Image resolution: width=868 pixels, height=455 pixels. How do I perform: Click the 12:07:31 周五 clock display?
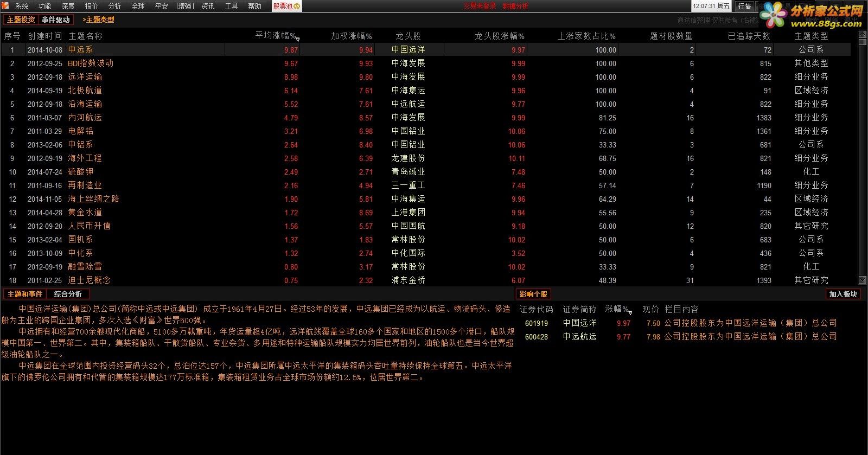711,6
